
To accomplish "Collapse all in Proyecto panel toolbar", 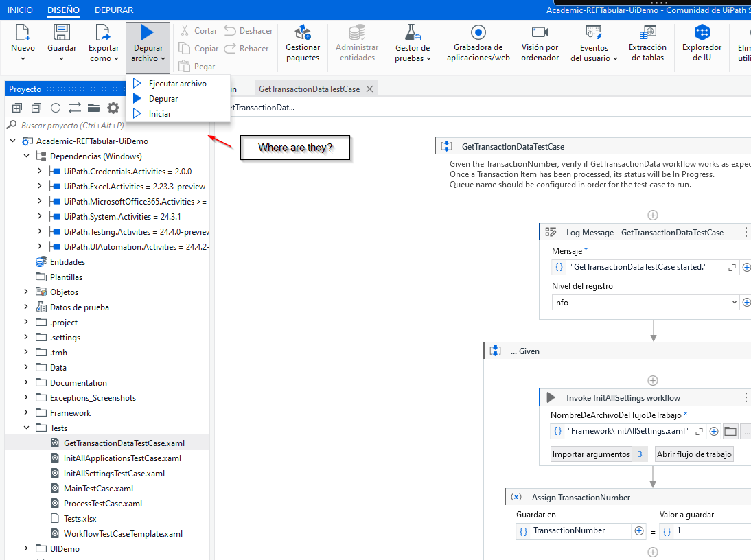I will coord(36,108).
